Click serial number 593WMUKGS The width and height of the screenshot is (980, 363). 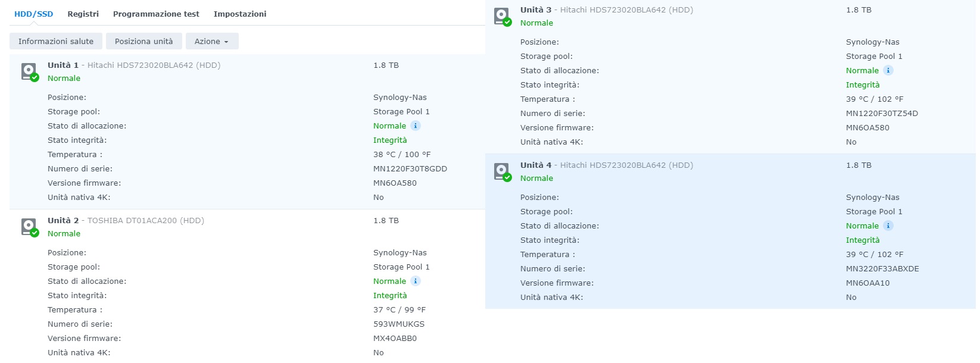tap(399, 324)
